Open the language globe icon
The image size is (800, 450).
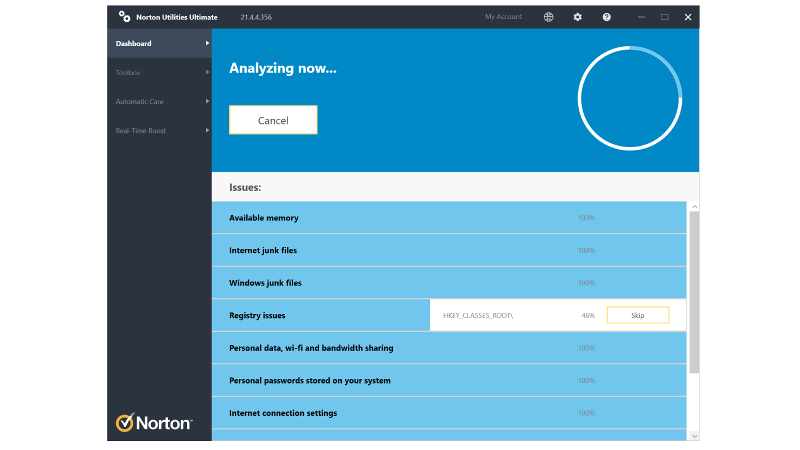point(548,17)
